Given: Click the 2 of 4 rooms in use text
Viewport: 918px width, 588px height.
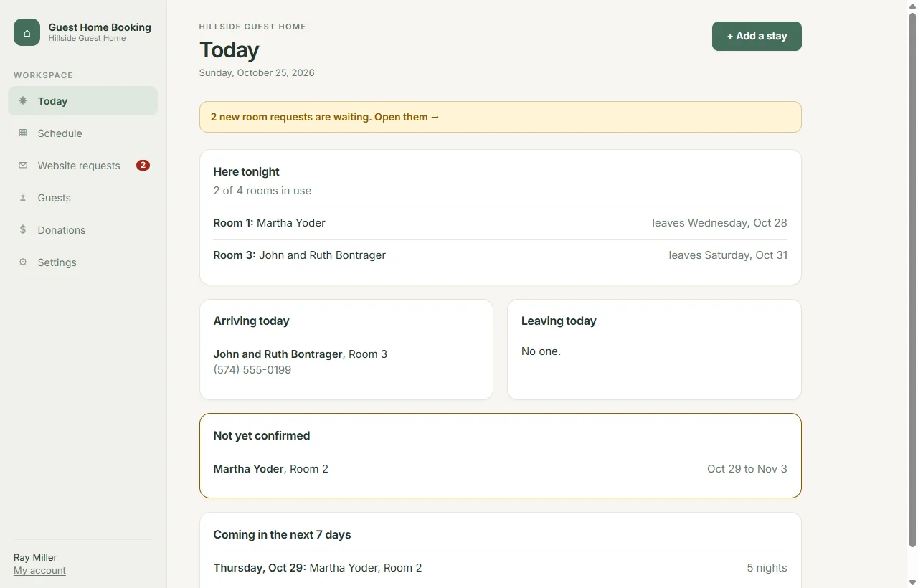Looking at the screenshot, I should pos(262,191).
